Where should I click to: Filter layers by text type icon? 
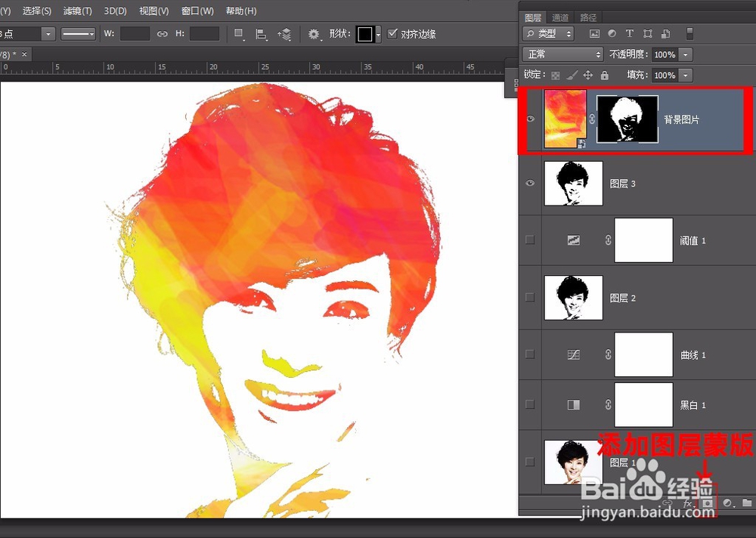pyautogui.click(x=629, y=34)
